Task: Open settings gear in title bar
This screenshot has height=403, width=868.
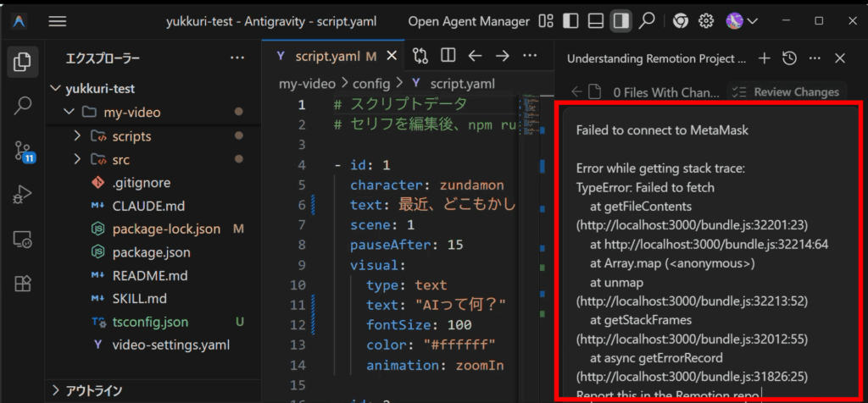Action: [x=705, y=20]
